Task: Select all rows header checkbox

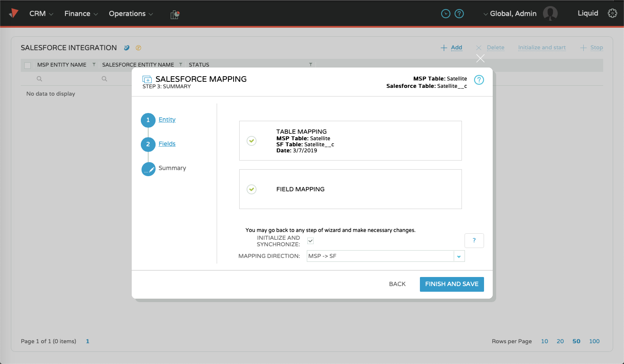Action: (x=28, y=65)
